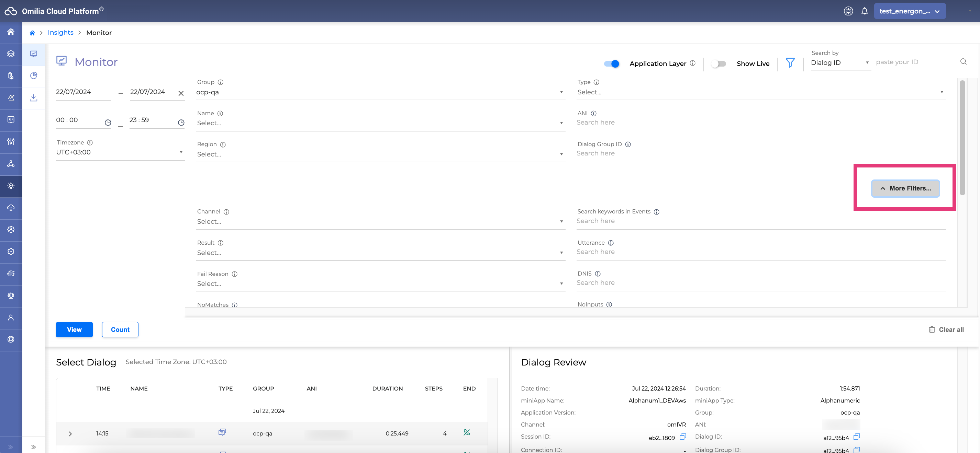Click the Group info icon
The width and height of the screenshot is (980, 453).
220,82
